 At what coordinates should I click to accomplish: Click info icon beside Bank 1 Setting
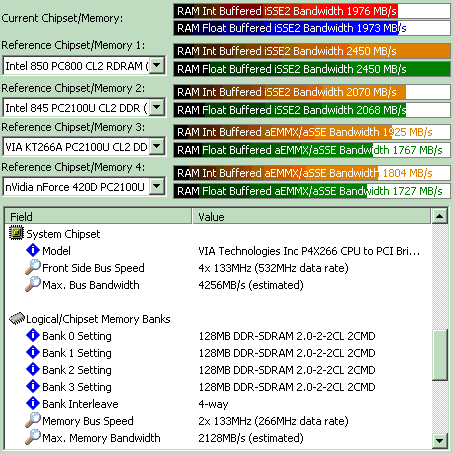coord(33,352)
